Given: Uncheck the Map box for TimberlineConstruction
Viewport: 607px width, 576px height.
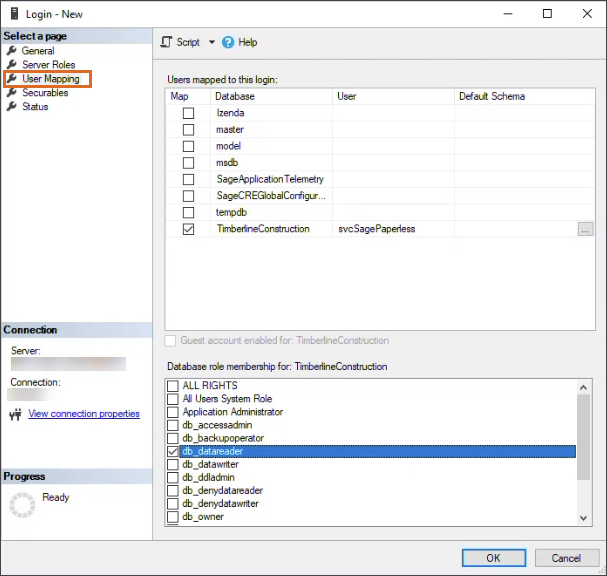Looking at the screenshot, I should coord(189,229).
